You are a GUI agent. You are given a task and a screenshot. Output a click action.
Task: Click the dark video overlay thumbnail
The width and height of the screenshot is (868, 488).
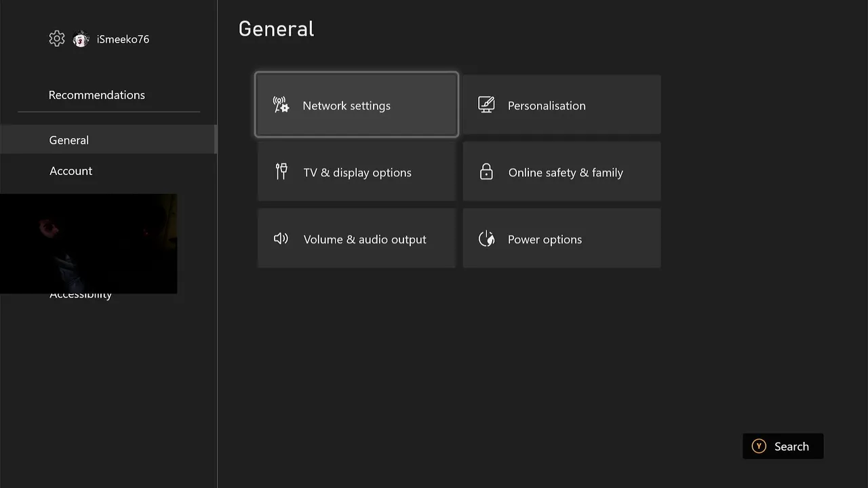coord(88,243)
